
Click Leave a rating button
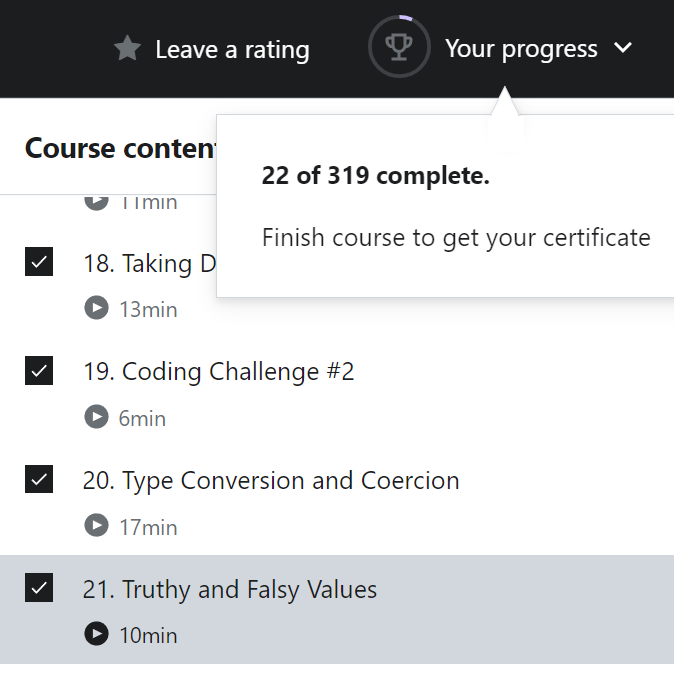click(x=232, y=49)
